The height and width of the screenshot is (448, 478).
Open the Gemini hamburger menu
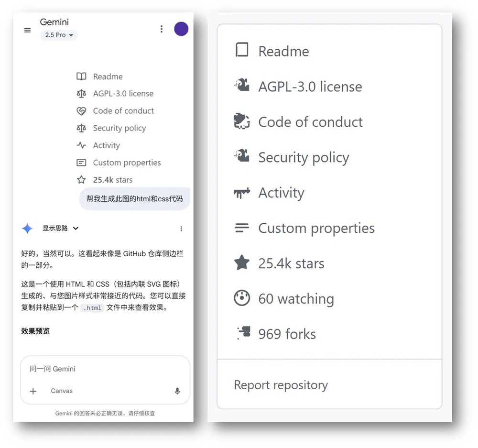coord(27,30)
